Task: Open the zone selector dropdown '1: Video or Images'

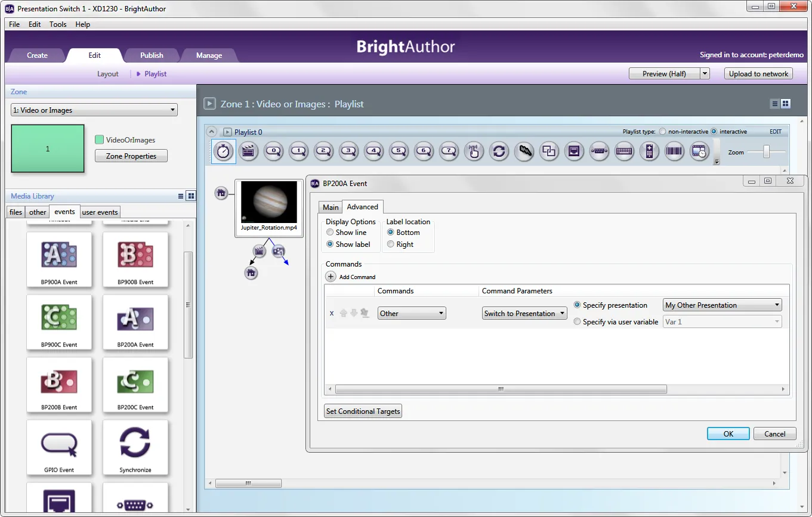Action: [x=94, y=110]
